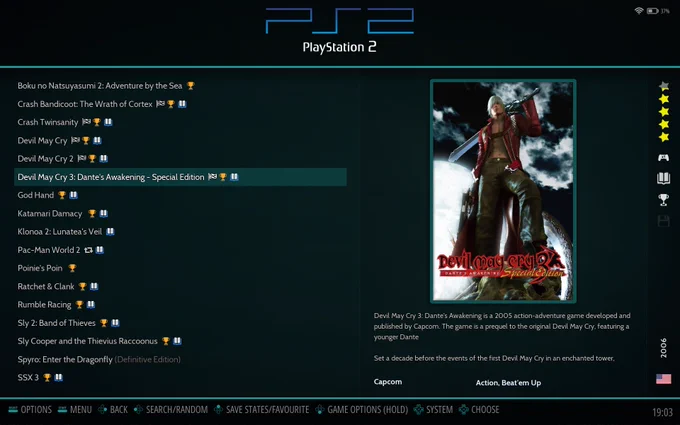Click the trophy icon beside SSX 3

[47, 377]
